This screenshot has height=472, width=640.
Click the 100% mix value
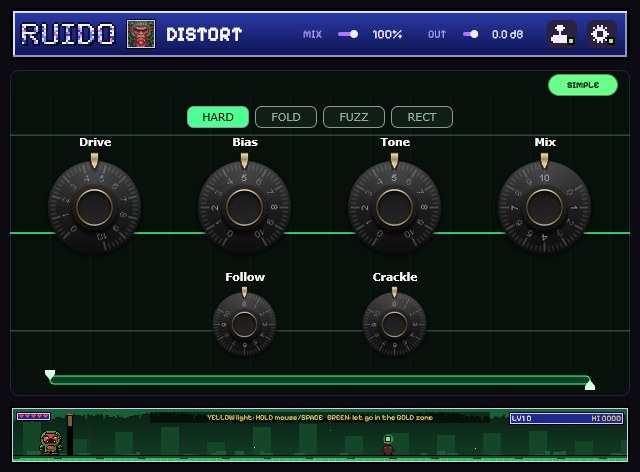click(x=387, y=34)
